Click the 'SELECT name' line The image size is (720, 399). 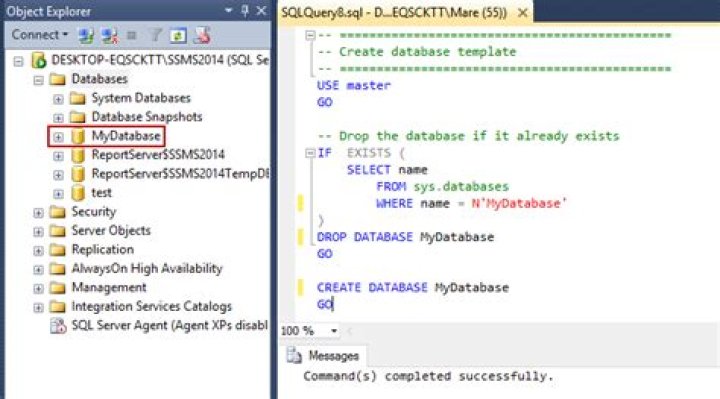click(387, 170)
